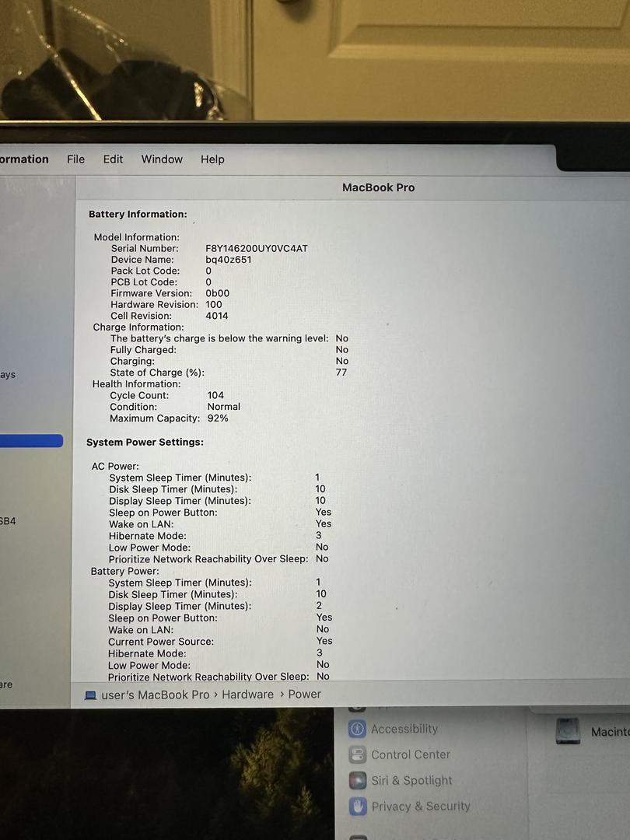Open the File menu
The image size is (630, 840).
coord(75,159)
